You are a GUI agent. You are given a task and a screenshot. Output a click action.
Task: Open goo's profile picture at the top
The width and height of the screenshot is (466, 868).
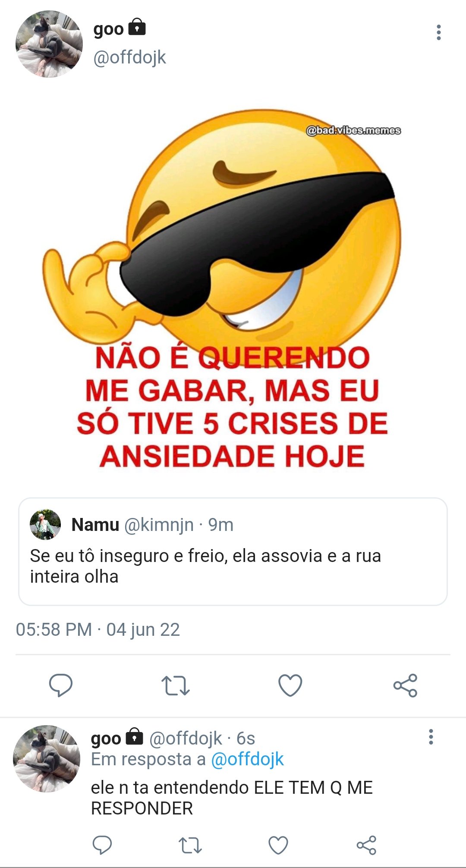pos(49,44)
